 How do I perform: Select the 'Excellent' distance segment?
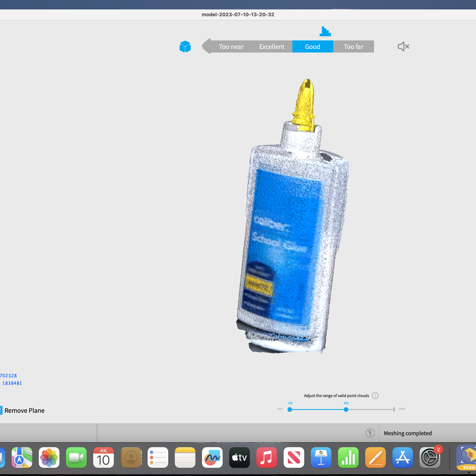[272, 47]
